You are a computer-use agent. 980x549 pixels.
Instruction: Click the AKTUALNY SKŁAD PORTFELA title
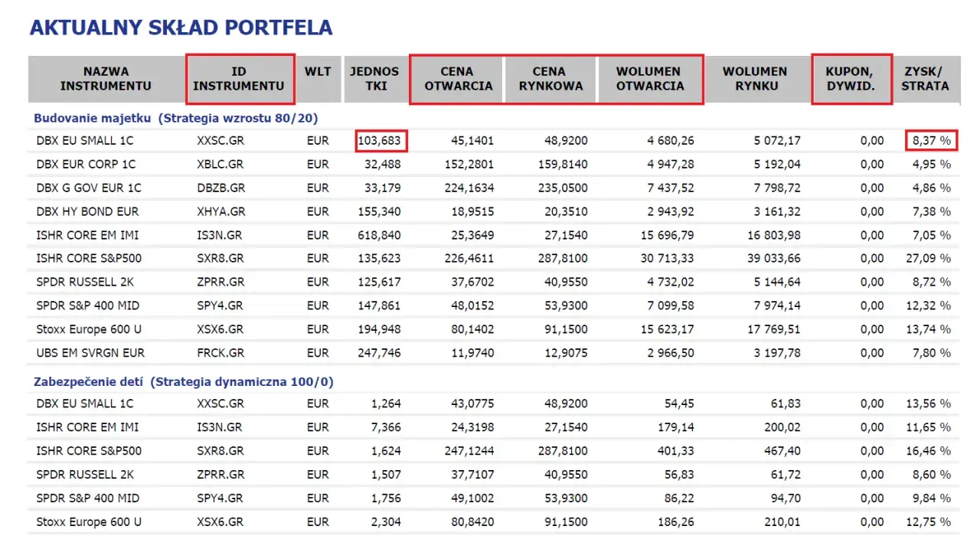[x=181, y=28]
